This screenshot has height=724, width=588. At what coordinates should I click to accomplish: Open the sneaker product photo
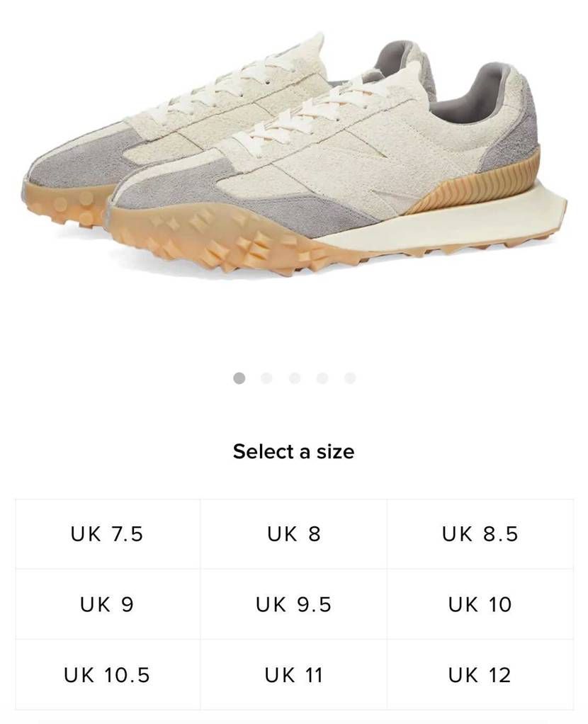294,154
